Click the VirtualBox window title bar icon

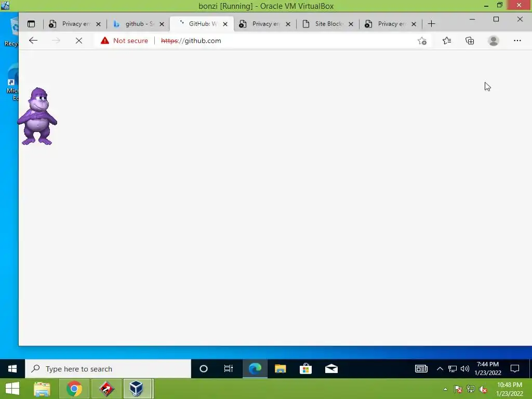click(5, 5)
